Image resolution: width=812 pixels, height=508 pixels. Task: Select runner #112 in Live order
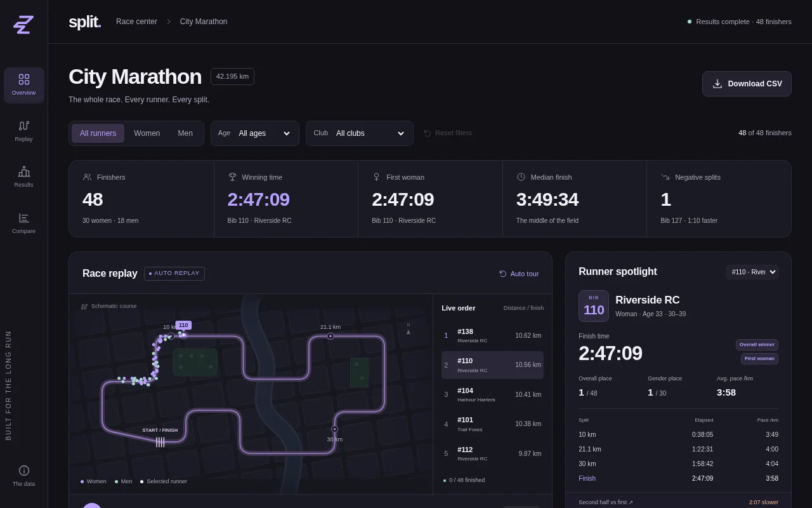(x=492, y=453)
